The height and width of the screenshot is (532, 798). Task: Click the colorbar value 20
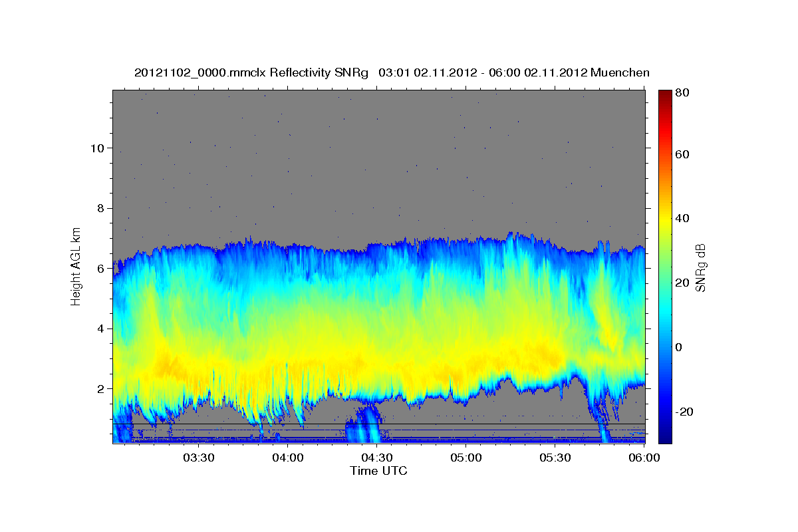pyautogui.click(x=684, y=283)
